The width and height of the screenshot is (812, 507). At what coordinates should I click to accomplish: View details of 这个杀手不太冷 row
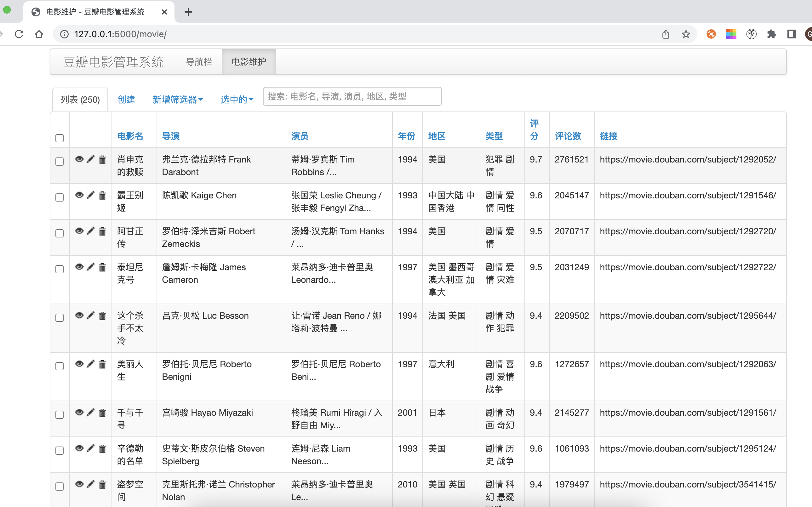coord(79,316)
